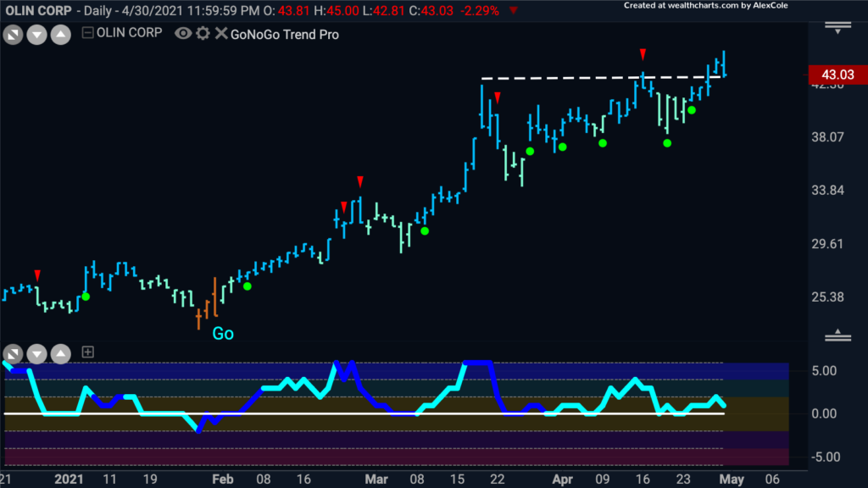Select the GoNoGo Trend Pro indicator label
The height and width of the screenshot is (488, 868).
coord(285,34)
